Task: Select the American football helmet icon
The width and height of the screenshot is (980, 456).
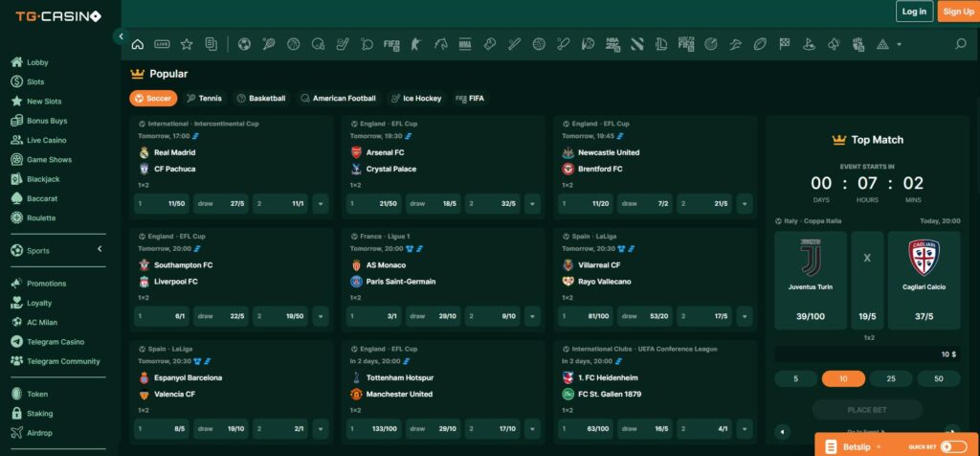Action: click(318, 44)
